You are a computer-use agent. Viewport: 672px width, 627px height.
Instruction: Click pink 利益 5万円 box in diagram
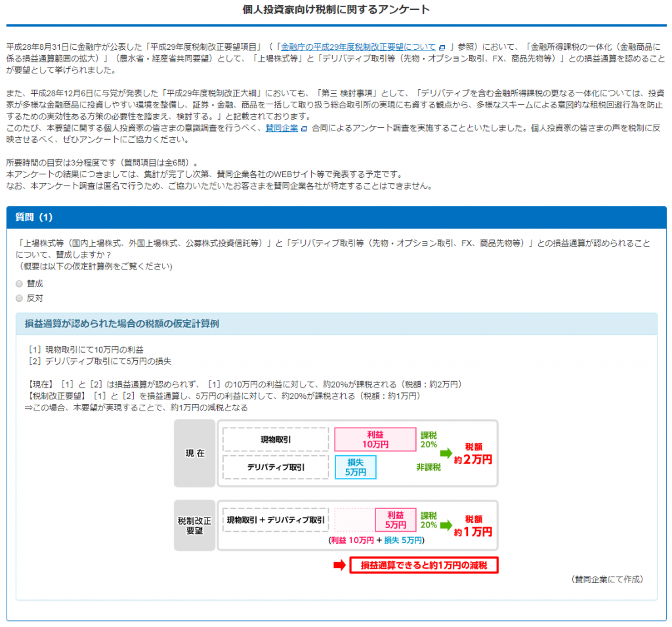395,520
